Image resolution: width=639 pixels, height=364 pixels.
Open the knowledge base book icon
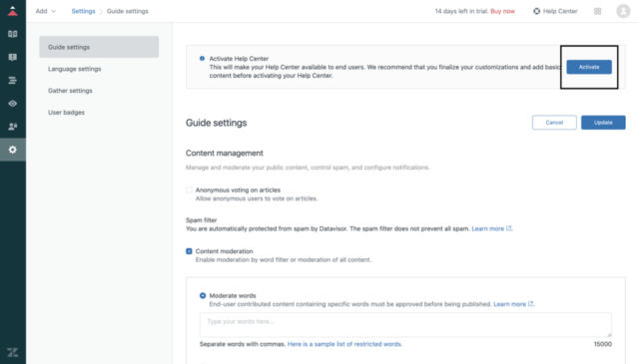click(13, 34)
